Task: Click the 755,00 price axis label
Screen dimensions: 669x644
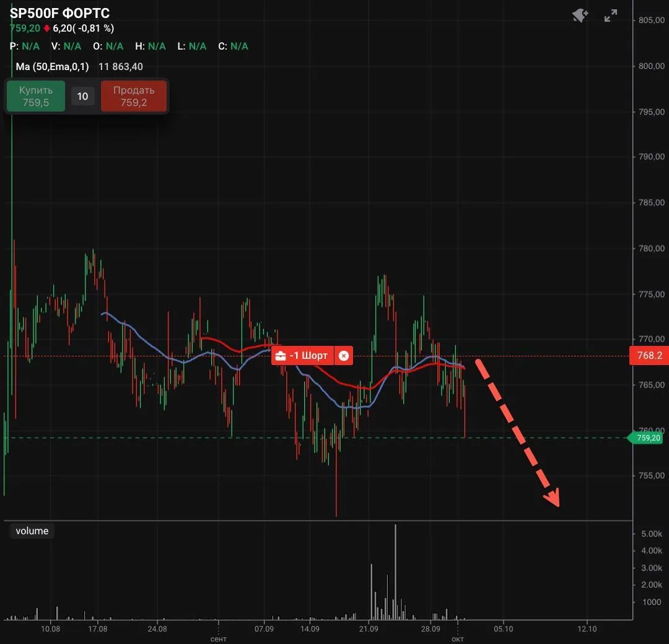Action: (x=652, y=475)
